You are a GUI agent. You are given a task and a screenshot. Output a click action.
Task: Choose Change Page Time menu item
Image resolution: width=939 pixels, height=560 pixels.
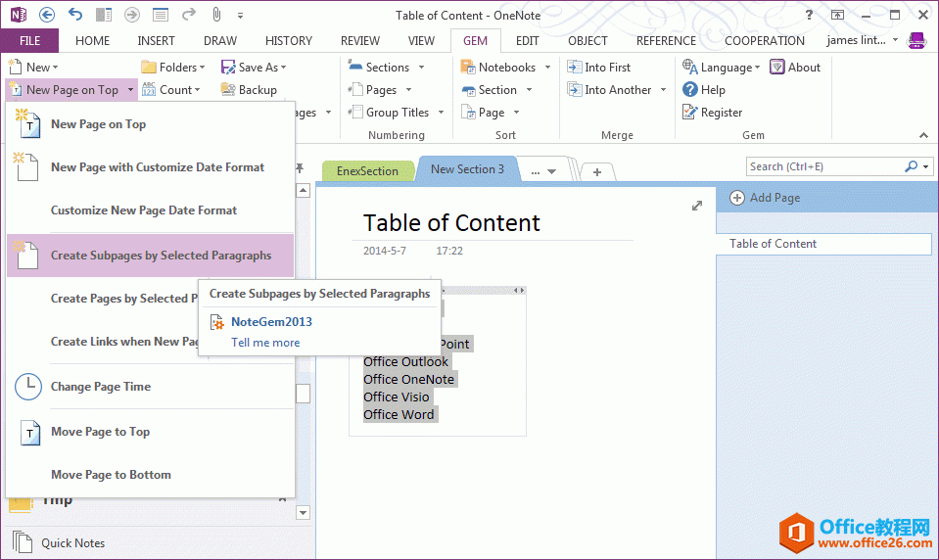[x=101, y=387]
